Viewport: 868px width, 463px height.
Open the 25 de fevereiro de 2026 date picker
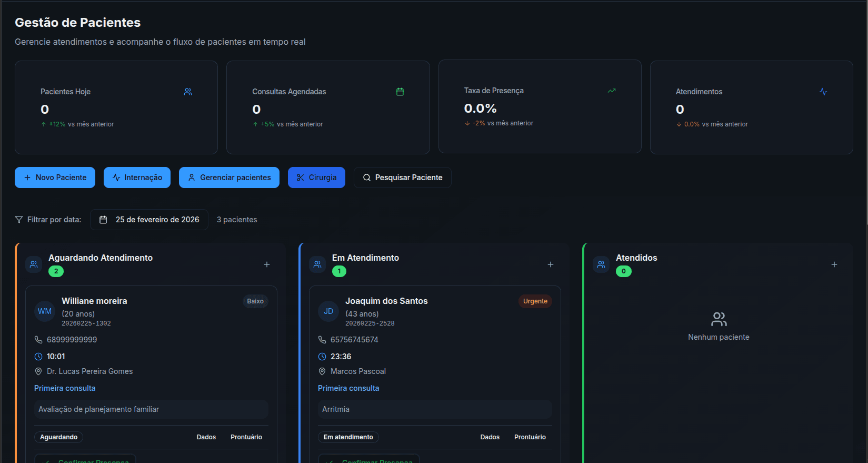pyautogui.click(x=149, y=220)
